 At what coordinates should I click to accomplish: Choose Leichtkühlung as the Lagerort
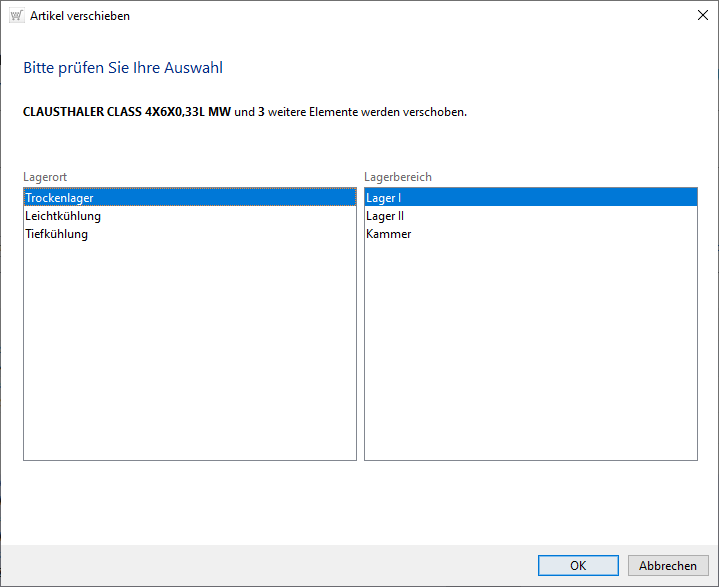click(x=63, y=216)
